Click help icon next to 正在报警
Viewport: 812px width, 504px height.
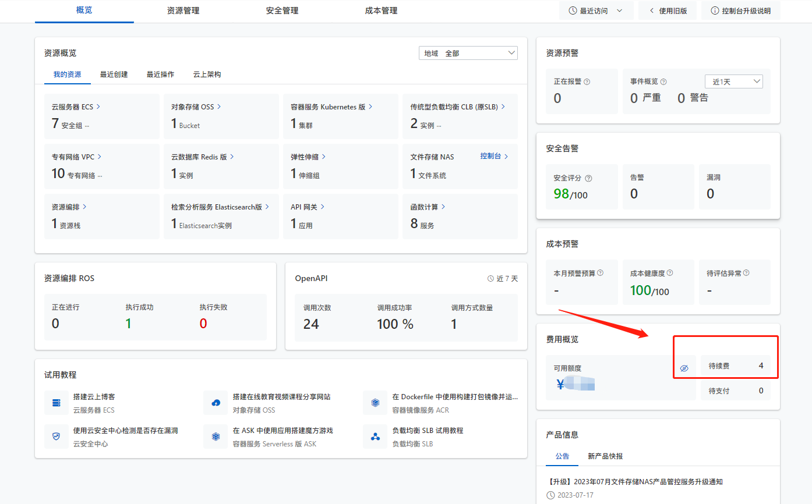587,82
